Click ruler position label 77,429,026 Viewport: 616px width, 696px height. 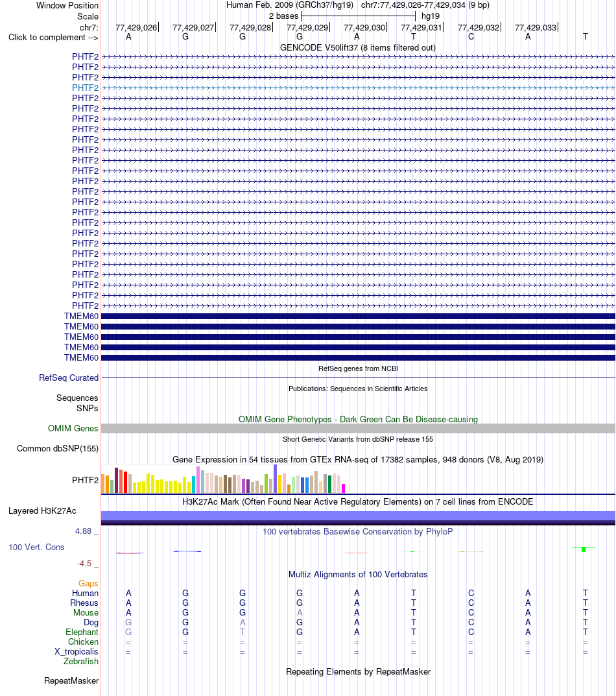click(136, 27)
